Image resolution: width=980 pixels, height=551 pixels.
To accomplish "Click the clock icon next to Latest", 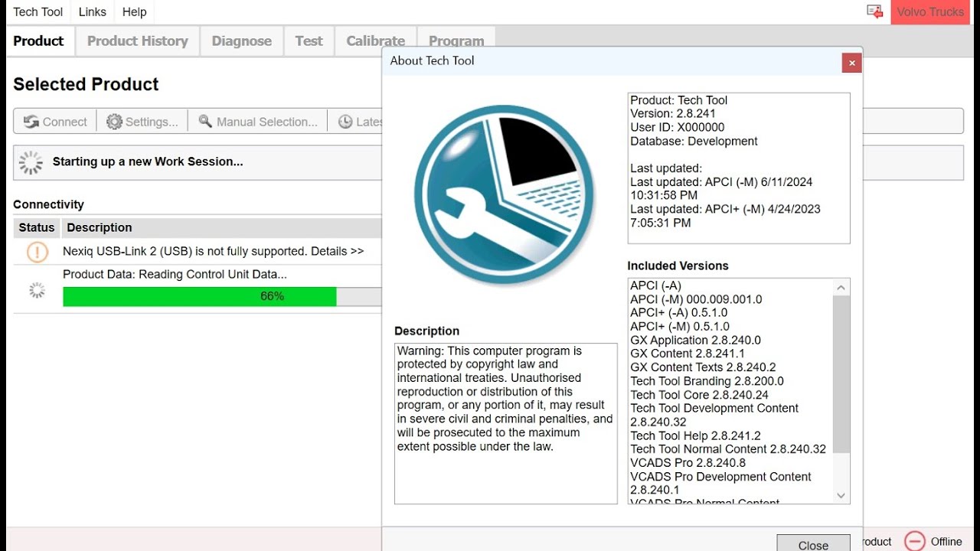I will [345, 122].
